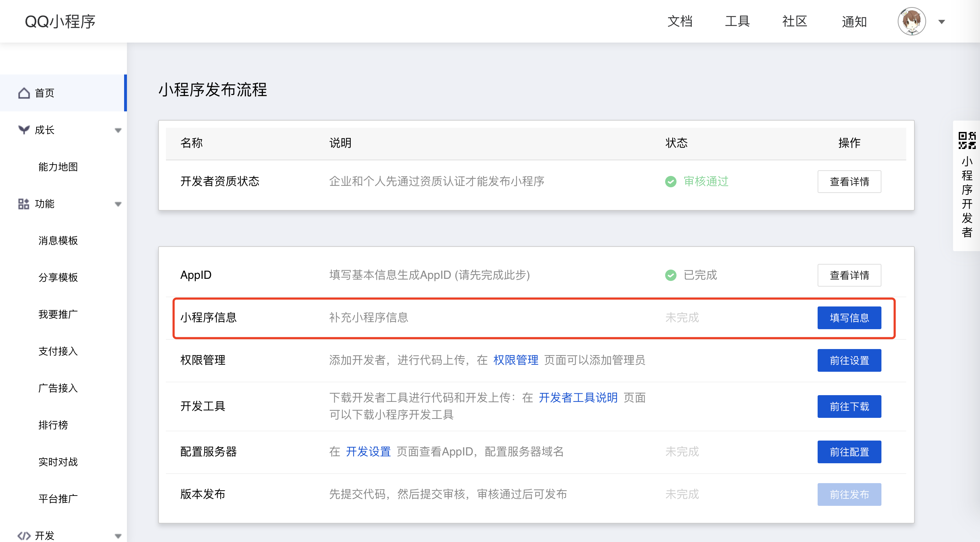Select 我要推广 in the sidebar
Image resolution: width=980 pixels, height=542 pixels.
point(58,314)
